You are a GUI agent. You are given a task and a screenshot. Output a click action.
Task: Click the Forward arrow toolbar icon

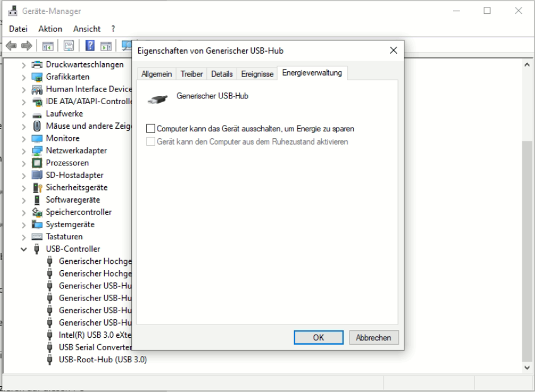26,45
